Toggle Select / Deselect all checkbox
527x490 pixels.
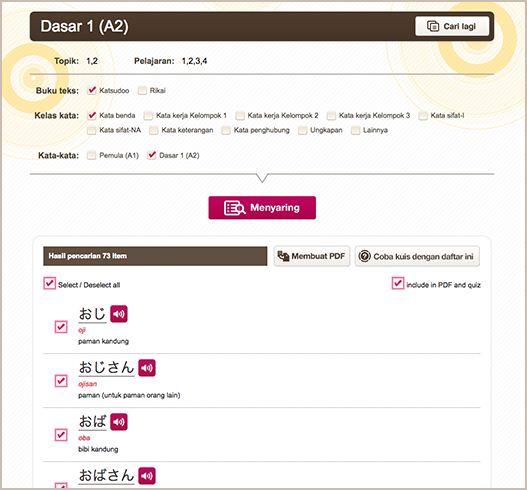(x=49, y=283)
